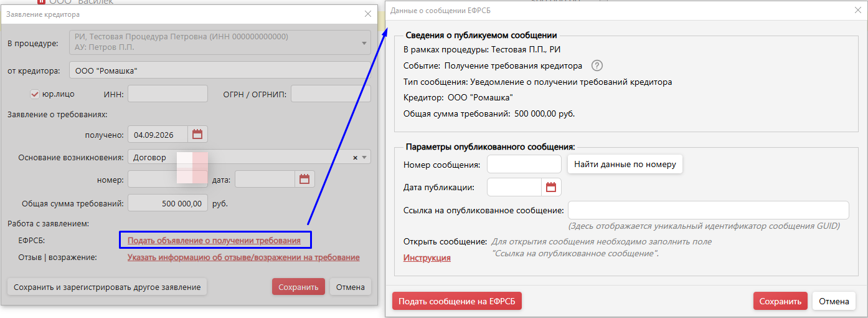Viewport: 868px width, 318px height.
Task: Expand the "Основание возникновения" dropdown arrow
Action: pyautogui.click(x=365, y=158)
